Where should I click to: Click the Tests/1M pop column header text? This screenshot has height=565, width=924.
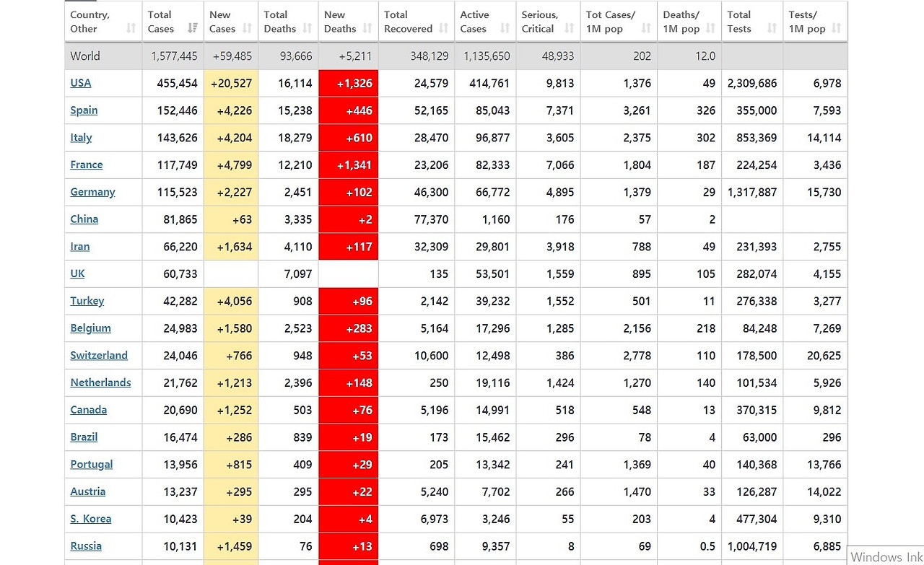(807, 22)
